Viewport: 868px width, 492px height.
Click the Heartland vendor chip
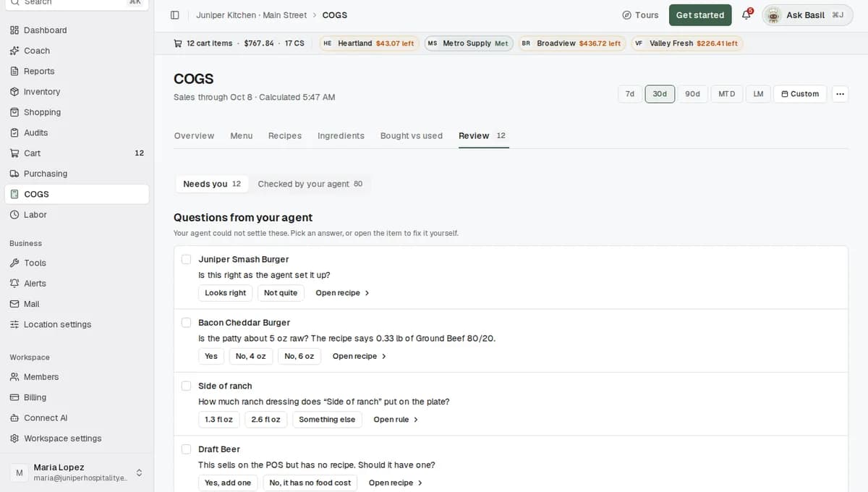pyautogui.click(x=369, y=43)
